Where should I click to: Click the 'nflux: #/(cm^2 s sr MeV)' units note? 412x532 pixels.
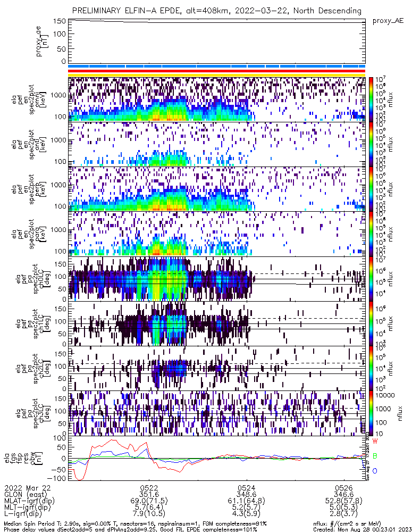(347, 524)
